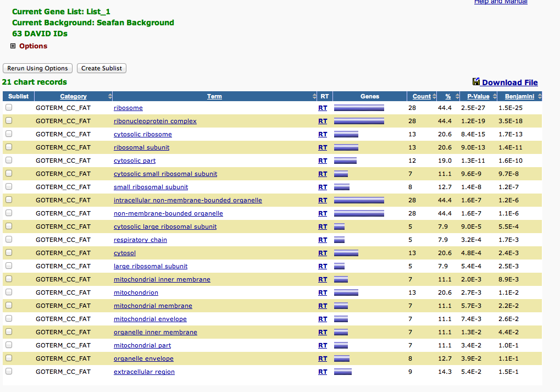
Task: Check the sublist box for respiratory chain
Action: click(9, 239)
